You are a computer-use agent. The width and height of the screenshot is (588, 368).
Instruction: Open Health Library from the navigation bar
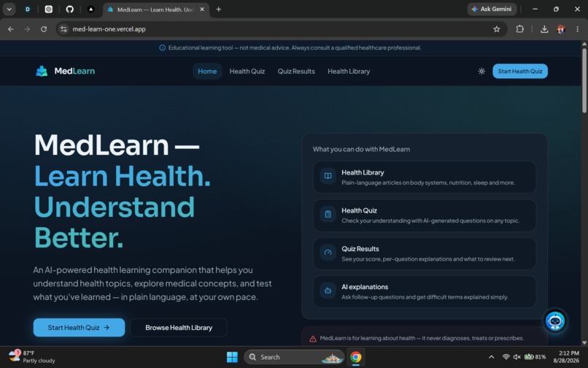pos(349,72)
